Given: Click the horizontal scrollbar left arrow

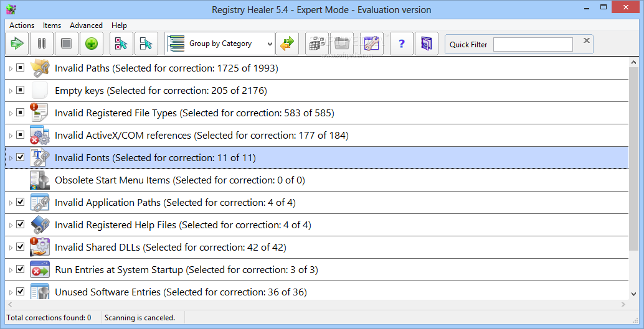Looking at the screenshot, I should [10, 304].
